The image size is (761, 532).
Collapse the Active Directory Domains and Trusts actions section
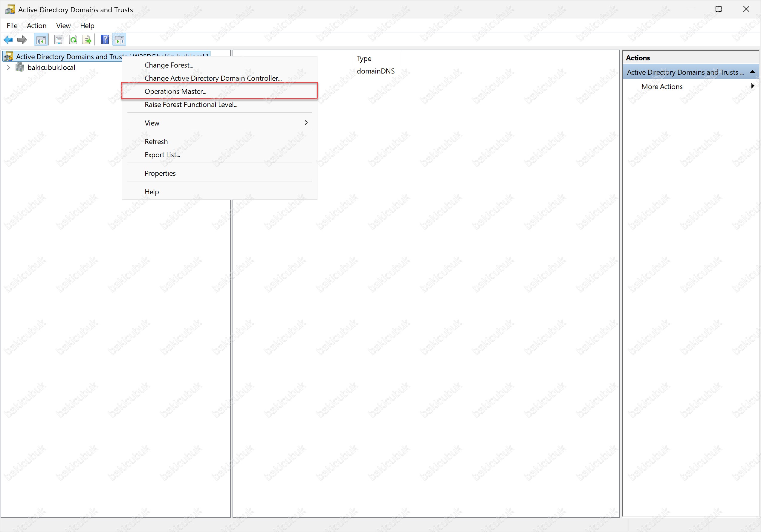[x=752, y=72]
